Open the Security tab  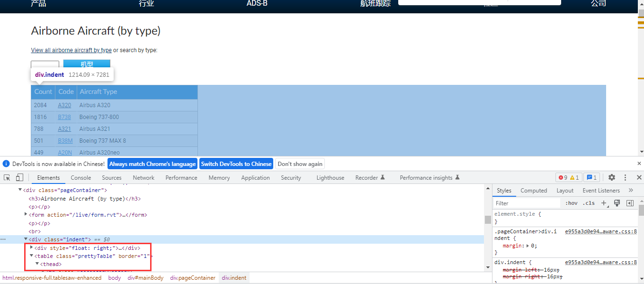291,178
